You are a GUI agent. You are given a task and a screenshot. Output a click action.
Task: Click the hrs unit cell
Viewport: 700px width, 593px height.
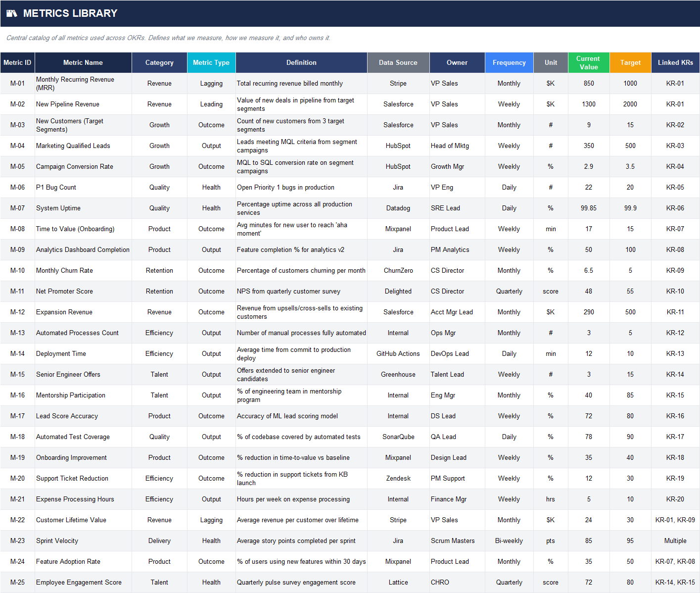click(x=551, y=499)
